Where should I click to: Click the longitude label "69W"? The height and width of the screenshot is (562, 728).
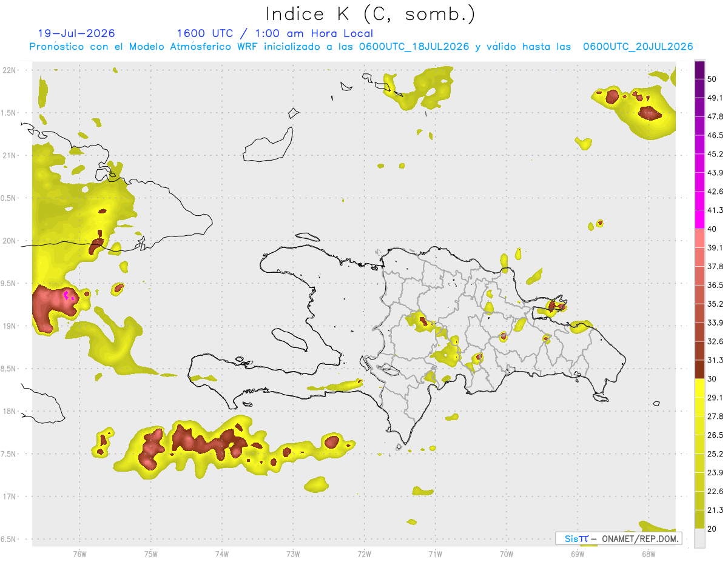click(x=578, y=554)
